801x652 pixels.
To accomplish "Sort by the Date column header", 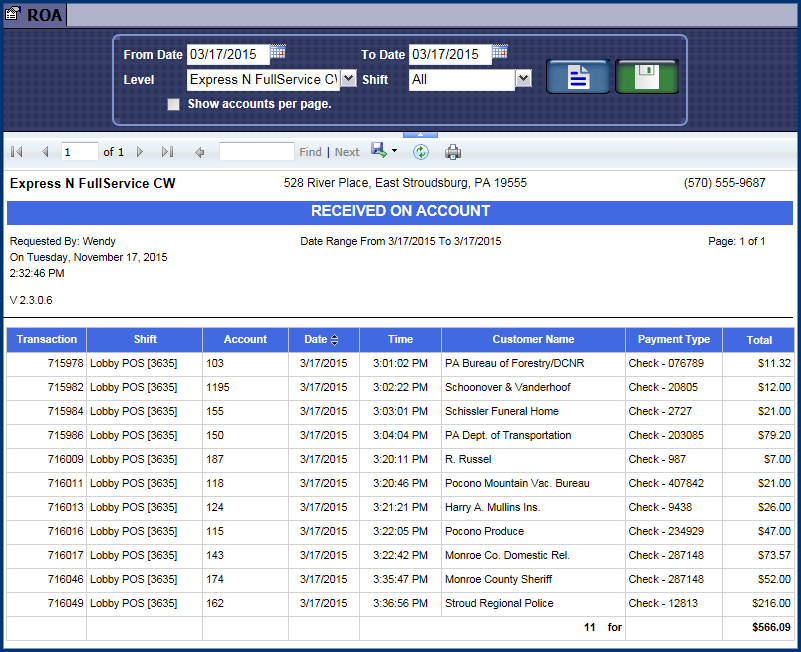I will tap(334, 340).
